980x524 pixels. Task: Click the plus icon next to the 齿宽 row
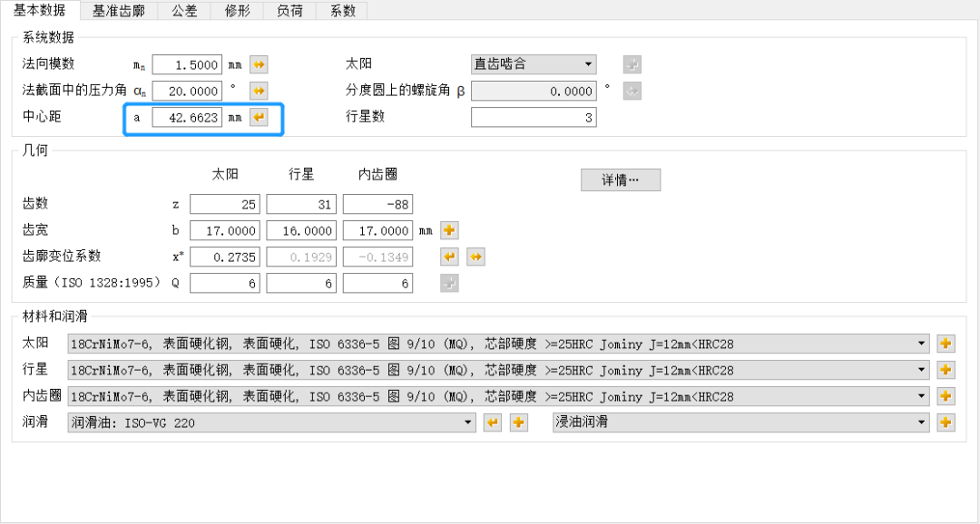[449, 230]
